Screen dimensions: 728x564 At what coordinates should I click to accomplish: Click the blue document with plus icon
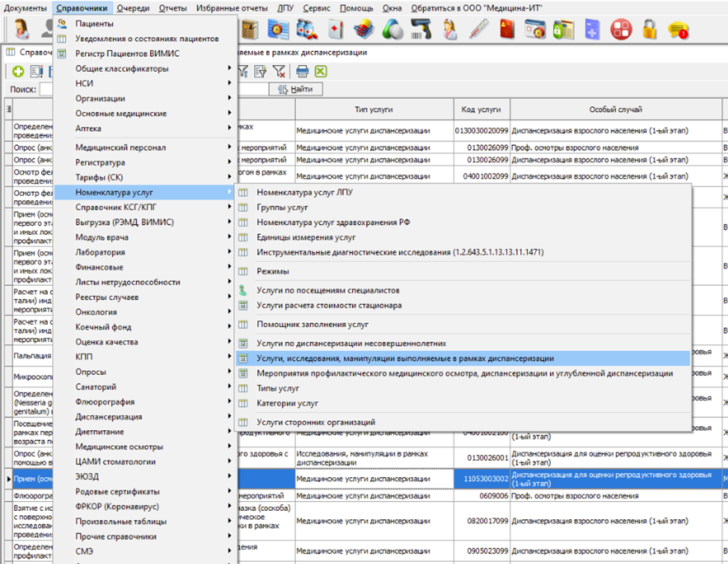[x=592, y=29]
